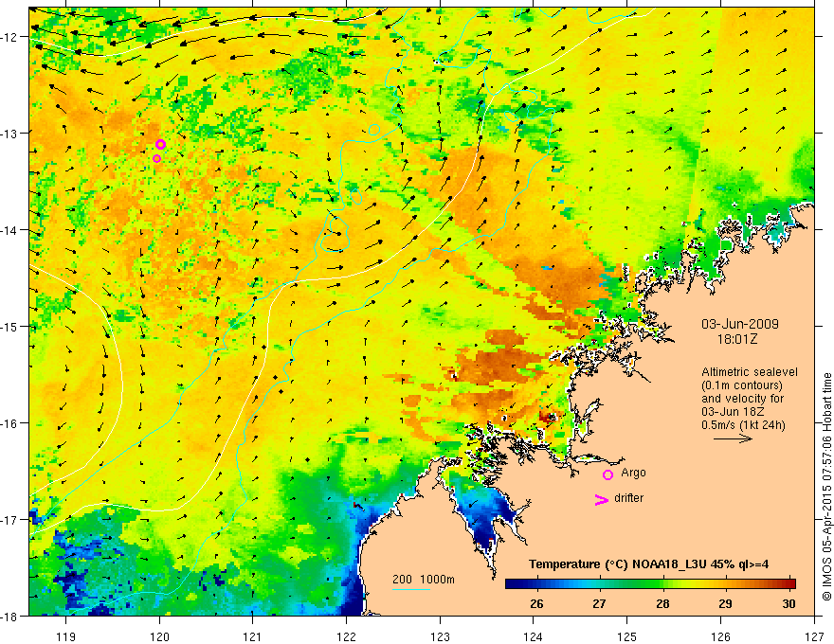Viewport: 834px width, 644px height.
Task: Click the longitude 123 axis label
Action: tap(440, 636)
